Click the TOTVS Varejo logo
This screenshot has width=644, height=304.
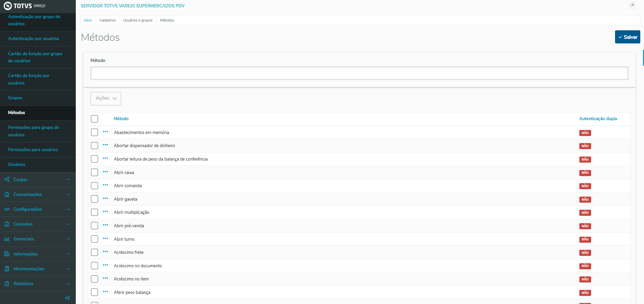pyautogui.click(x=25, y=6)
